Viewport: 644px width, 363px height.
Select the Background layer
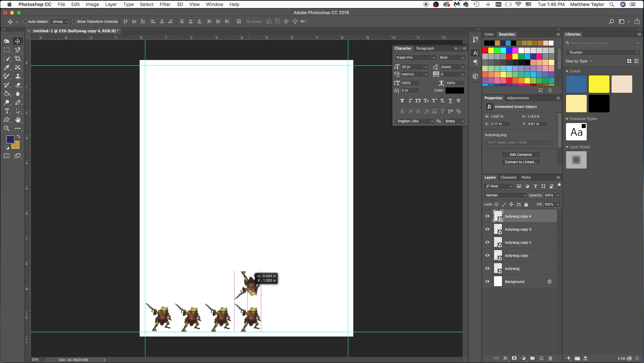(520, 282)
